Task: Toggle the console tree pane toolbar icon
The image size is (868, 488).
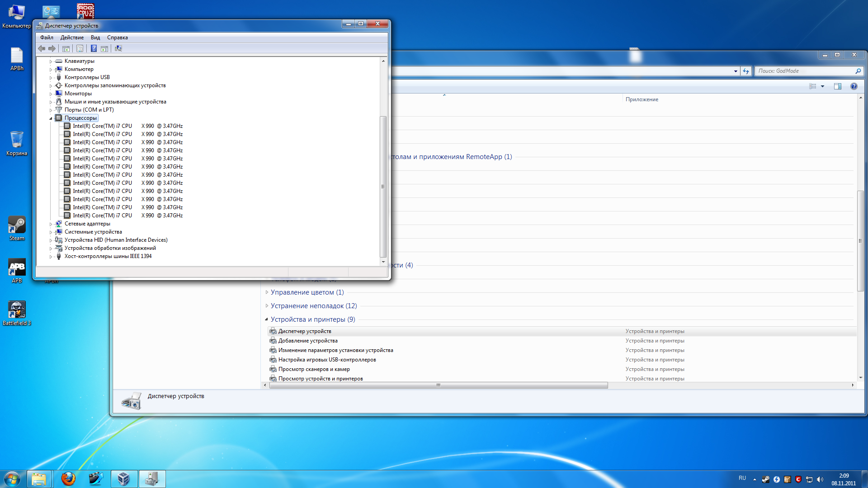Action: [66, 48]
